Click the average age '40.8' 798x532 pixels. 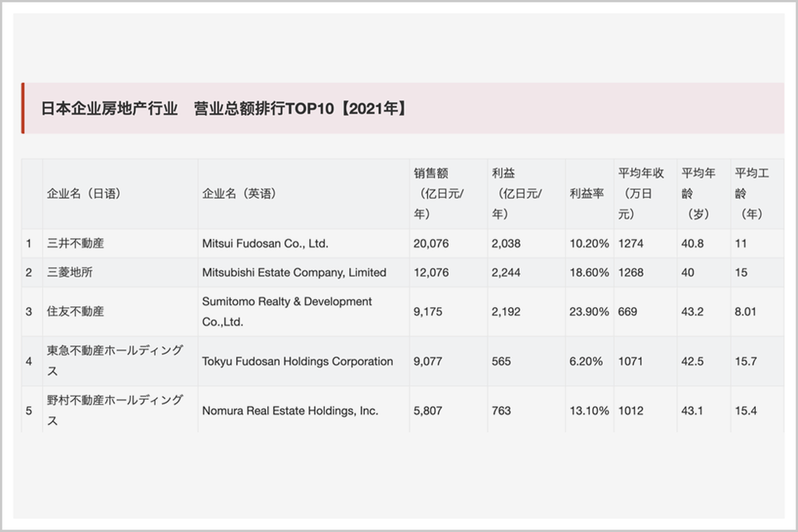[x=692, y=244]
